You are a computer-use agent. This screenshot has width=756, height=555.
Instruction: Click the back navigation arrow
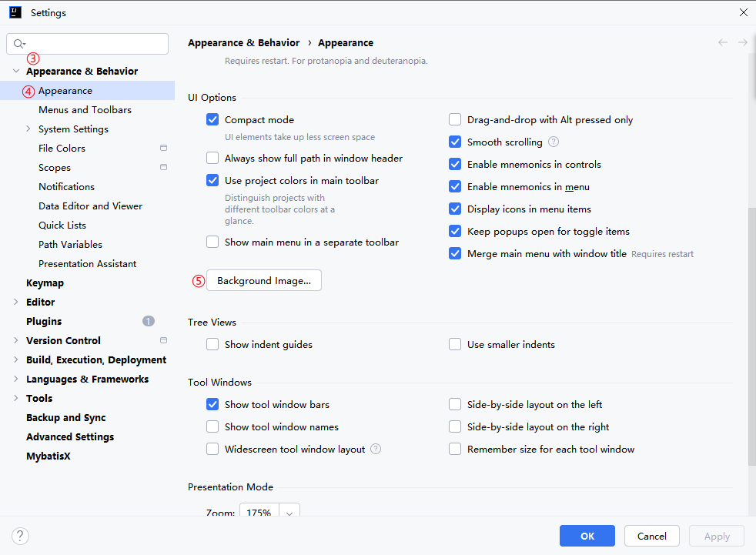(722, 42)
